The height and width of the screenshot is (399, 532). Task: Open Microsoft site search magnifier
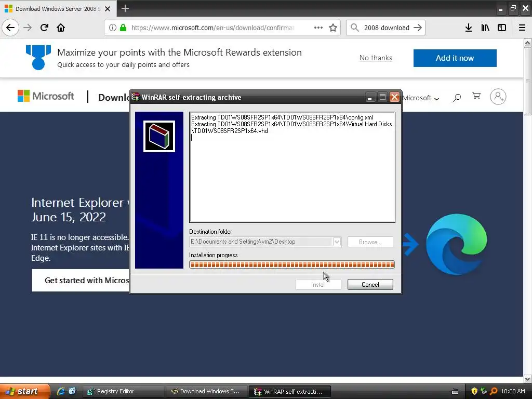[457, 98]
